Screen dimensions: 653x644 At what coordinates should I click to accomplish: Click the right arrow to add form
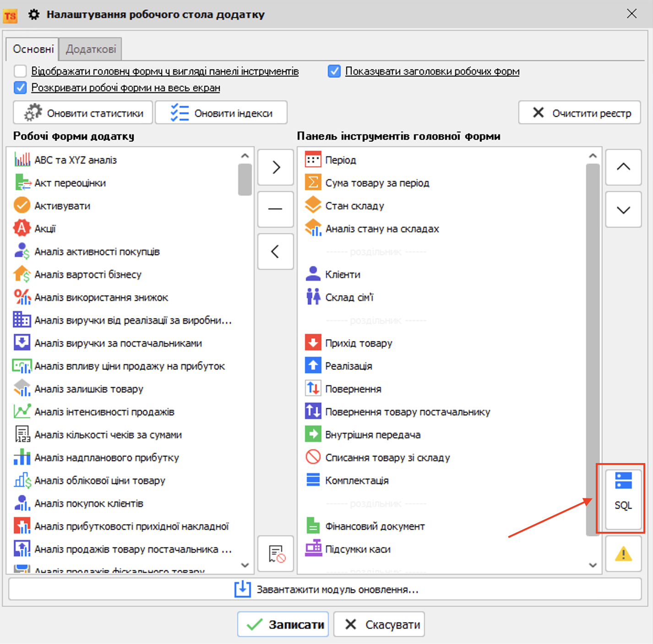[x=276, y=167]
